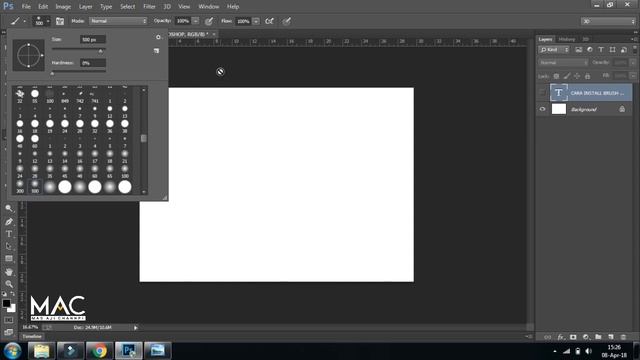
Task: Toggle lock all padlock icon
Action: [x=587, y=76]
